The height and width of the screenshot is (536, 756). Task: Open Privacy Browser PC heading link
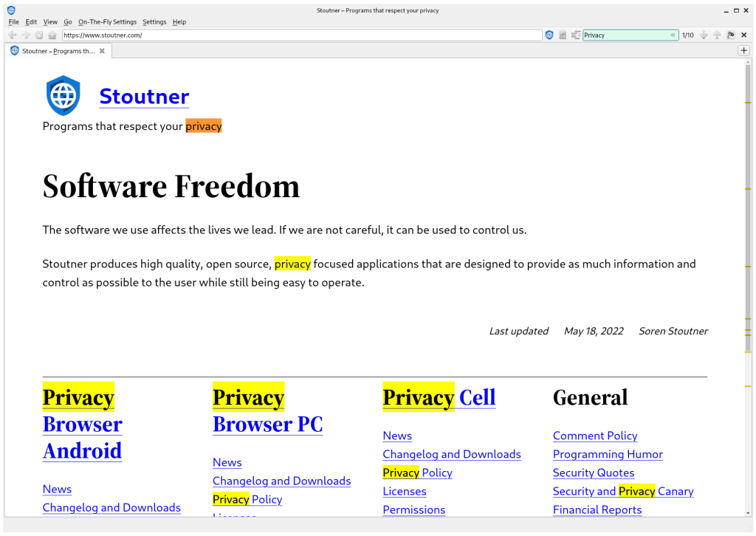click(267, 410)
